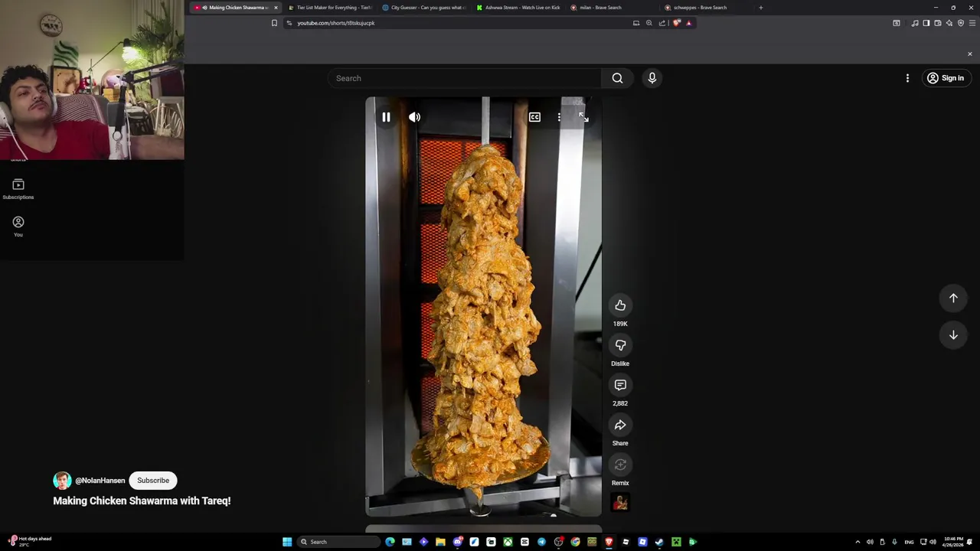Toggle closed captions on the Short
The height and width of the screenshot is (551, 980).
point(534,117)
